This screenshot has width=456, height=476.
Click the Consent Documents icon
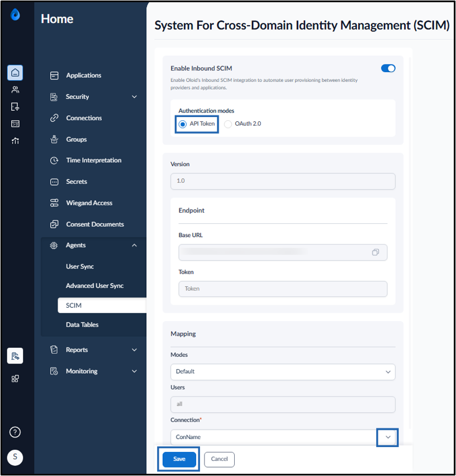(x=54, y=224)
